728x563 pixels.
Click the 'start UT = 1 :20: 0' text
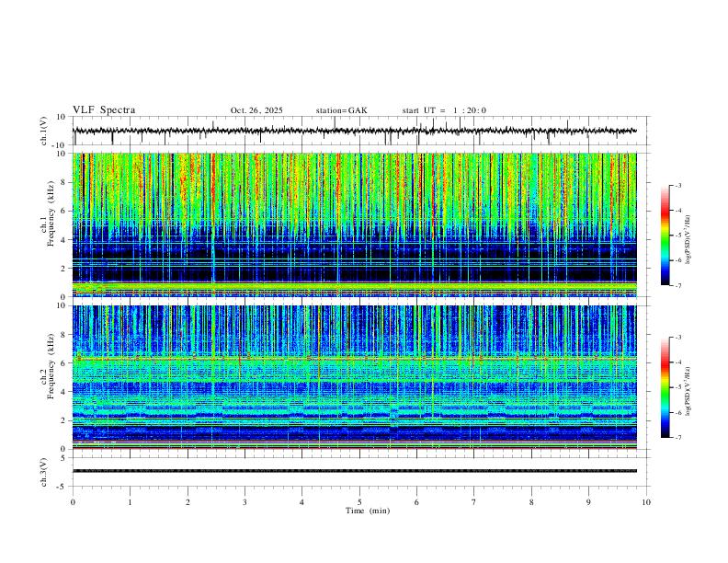(x=444, y=110)
